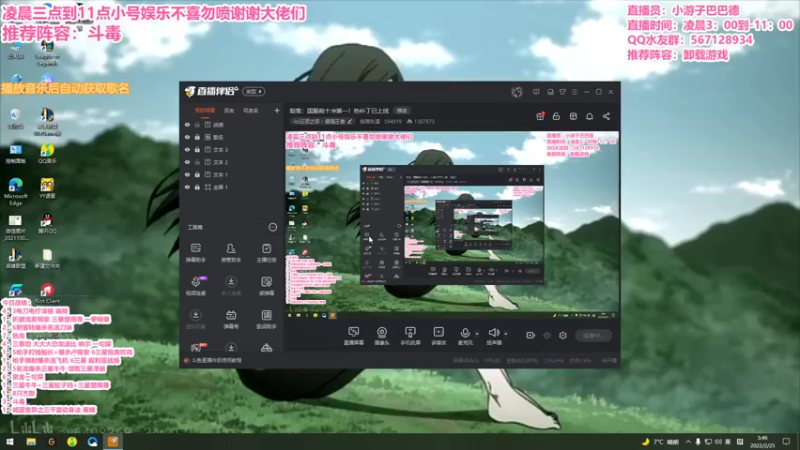The height and width of the screenshot is (450, 800).
Task: Toggle visibility eye of 文本 2 source
Action: [x=187, y=162]
